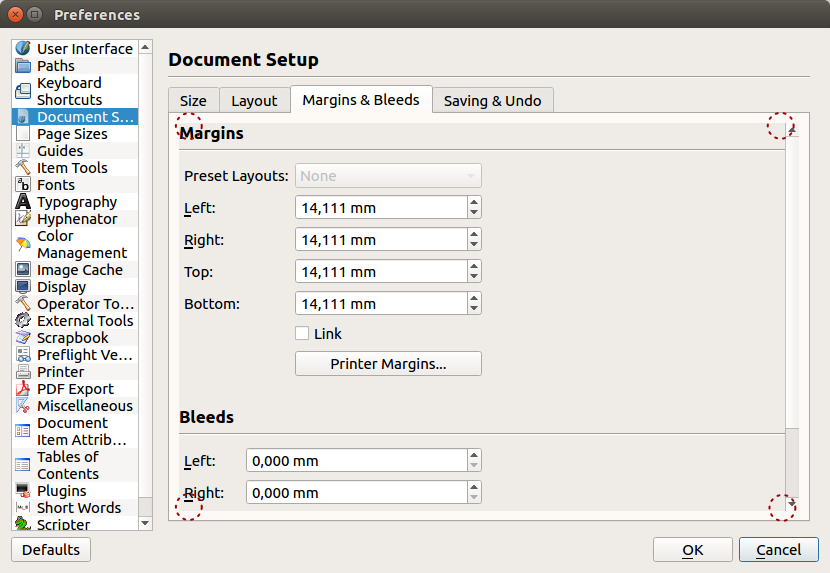Open Keyboard Shortcuts settings icon
The height and width of the screenshot is (573, 830).
pyautogui.click(x=23, y=91)
